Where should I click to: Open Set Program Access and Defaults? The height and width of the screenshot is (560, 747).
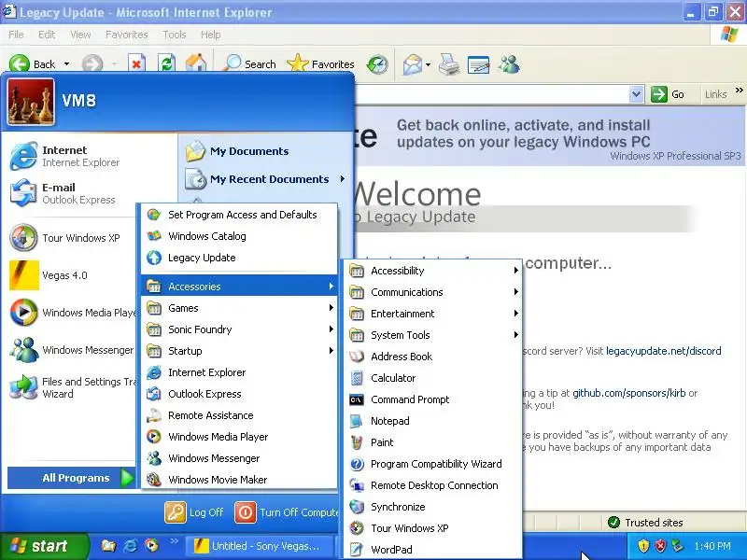click(x=239, y=215)
